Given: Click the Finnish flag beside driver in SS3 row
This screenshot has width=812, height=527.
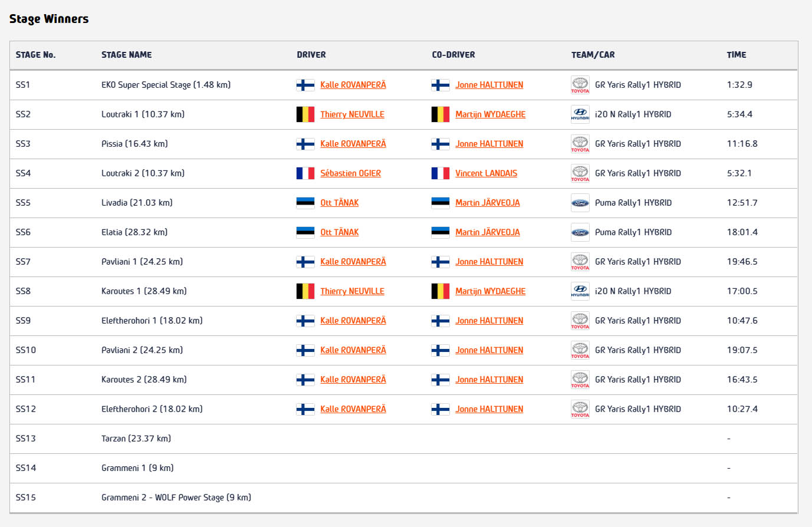Looking at the screenshot, I should tap(305, 144).
